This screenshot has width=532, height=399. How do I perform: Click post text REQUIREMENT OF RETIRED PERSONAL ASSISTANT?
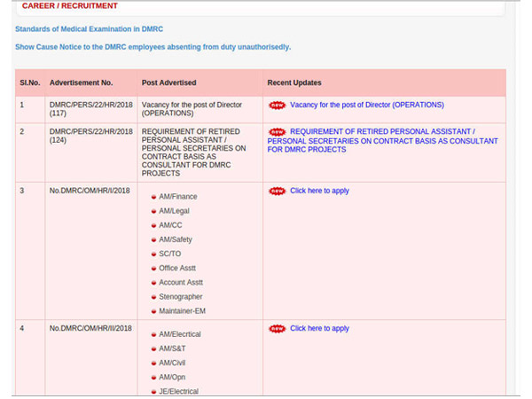tap(193, 153)
